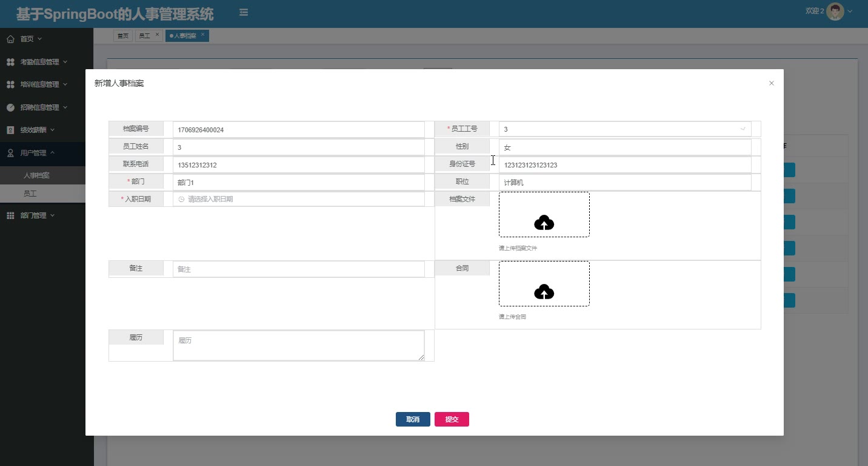
Task: Click the 培训信息管理 sidebar icon
Action: 10,84
